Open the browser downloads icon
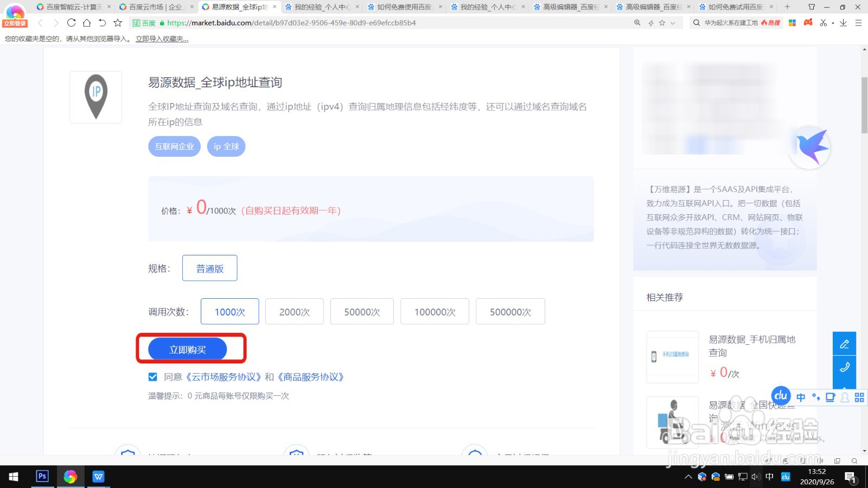Screen dimensions: 868x488 843,23
